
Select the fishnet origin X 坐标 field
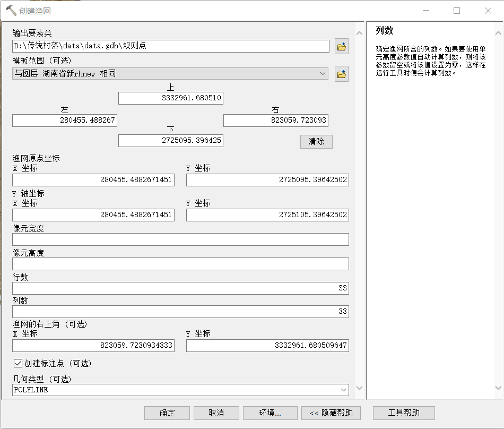93,180
